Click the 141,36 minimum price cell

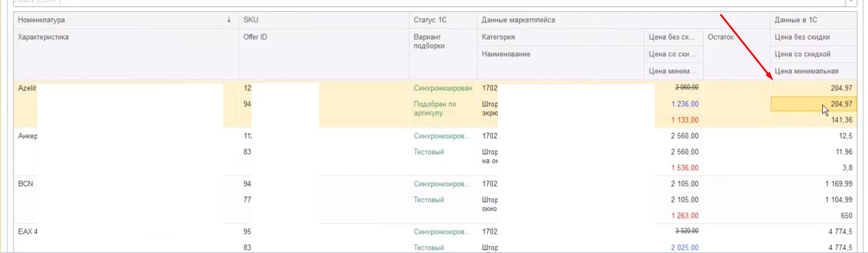[x=813, y=120]
